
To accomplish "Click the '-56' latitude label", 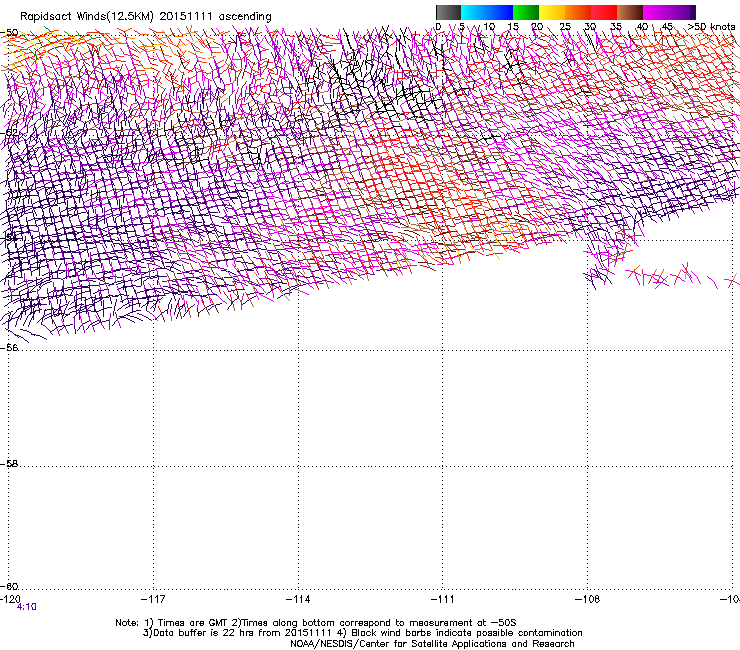I will click(x=10, y=347).
